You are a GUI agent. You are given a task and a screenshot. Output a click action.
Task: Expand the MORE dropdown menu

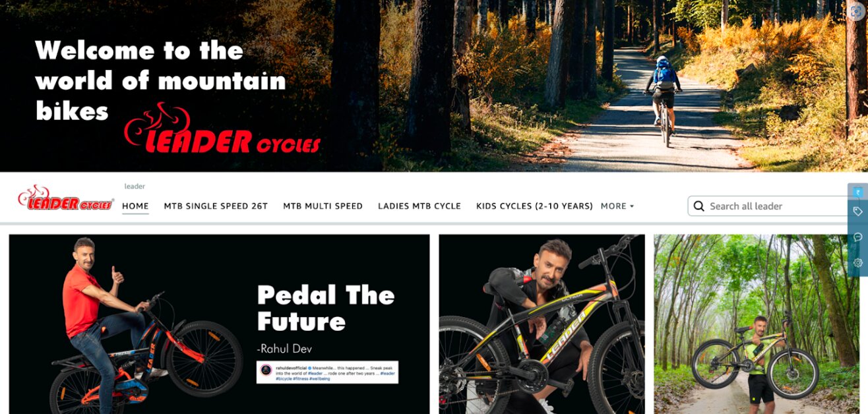(x=617, y=206)
